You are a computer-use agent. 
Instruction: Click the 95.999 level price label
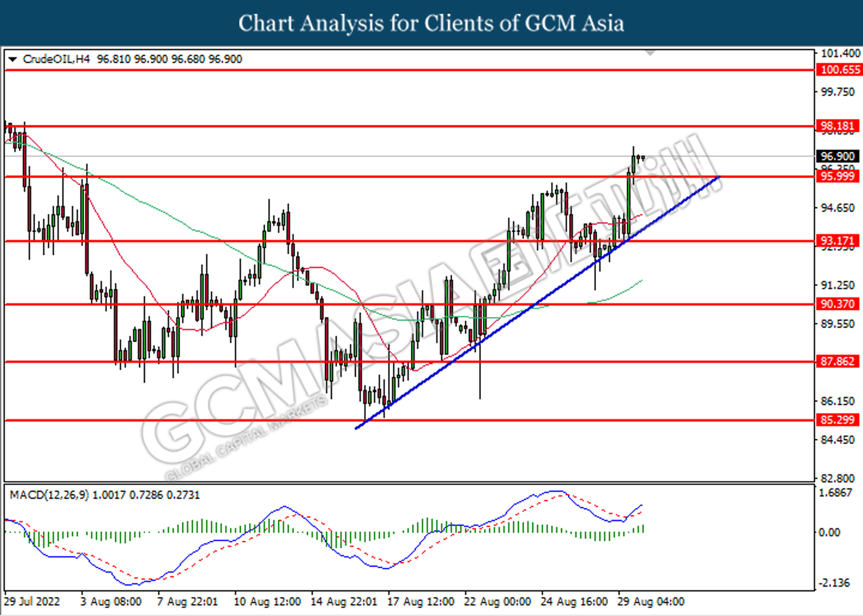click(838, 176)
